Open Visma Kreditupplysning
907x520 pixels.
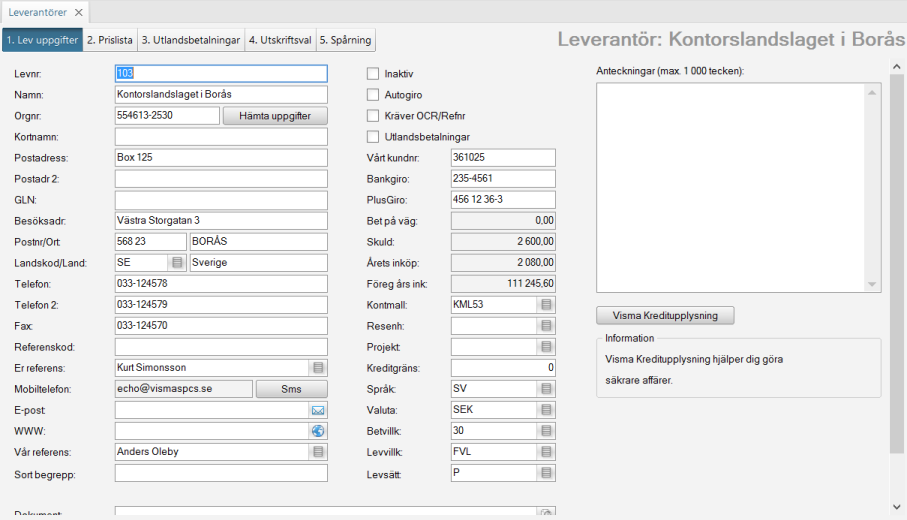665,316
